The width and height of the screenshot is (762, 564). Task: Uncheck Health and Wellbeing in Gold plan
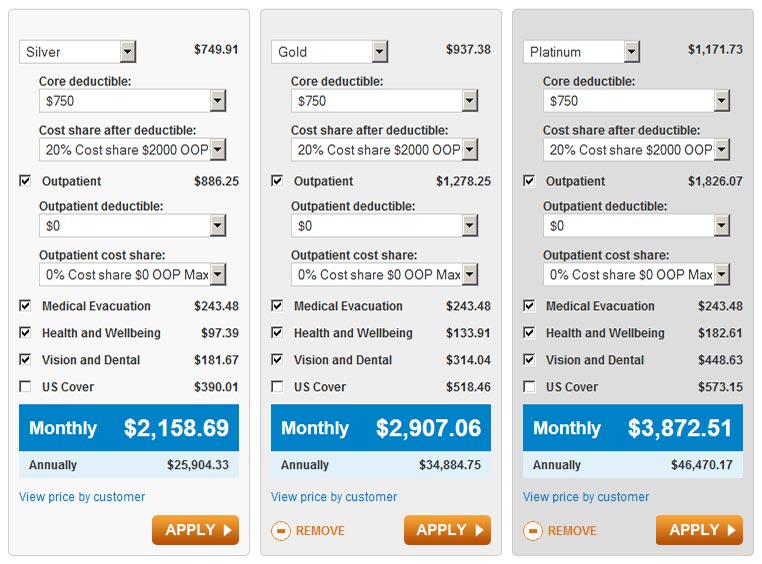click(x=277, y=332)
